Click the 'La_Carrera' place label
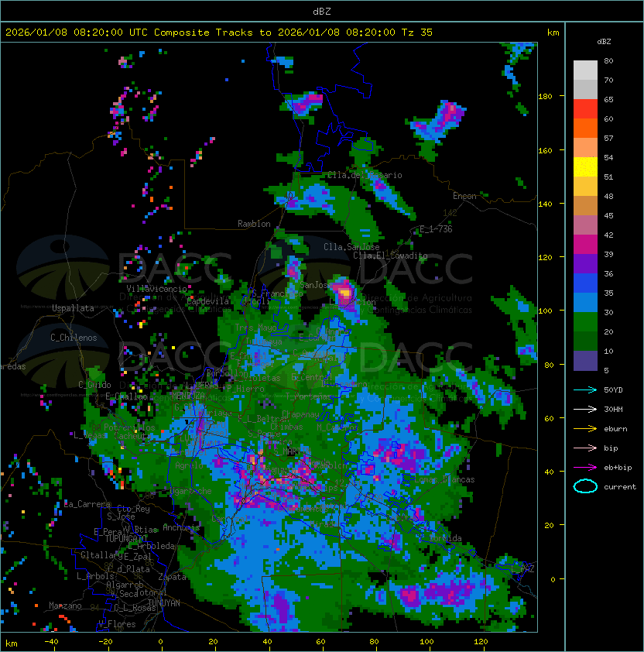The width and height of the screenshot is (644, 652). click(x=87, y=504)
